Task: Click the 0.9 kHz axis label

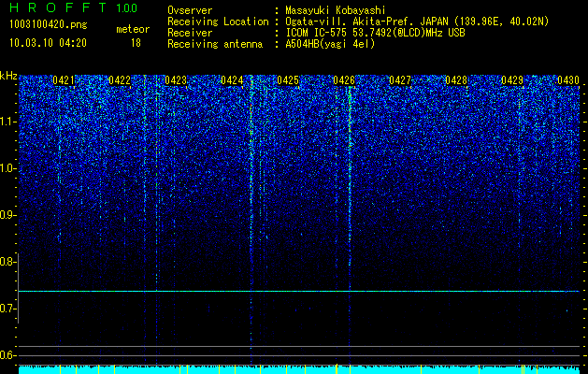Action: coord(7,215)
